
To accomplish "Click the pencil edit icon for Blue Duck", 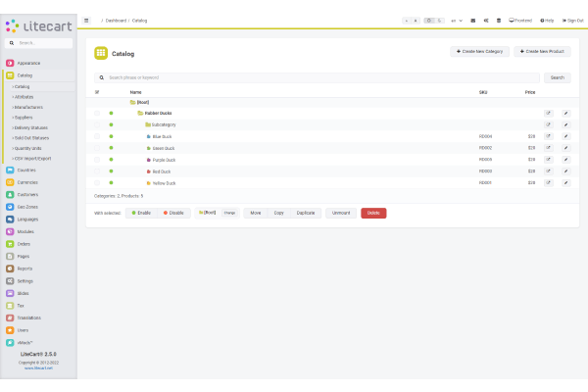I will click(x=565, y=136).
